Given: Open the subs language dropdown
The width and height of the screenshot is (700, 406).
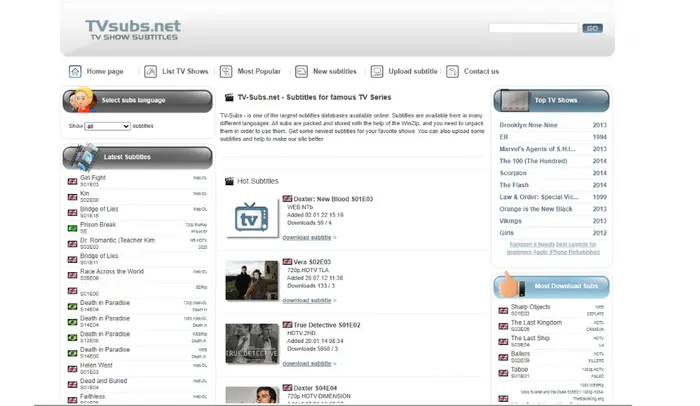Looking at the screenshot, I should coord(107,126).
